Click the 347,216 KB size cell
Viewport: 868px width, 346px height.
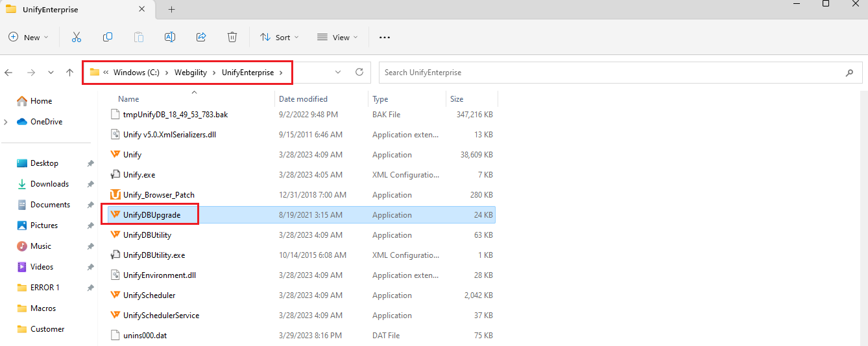pos(475,115)
